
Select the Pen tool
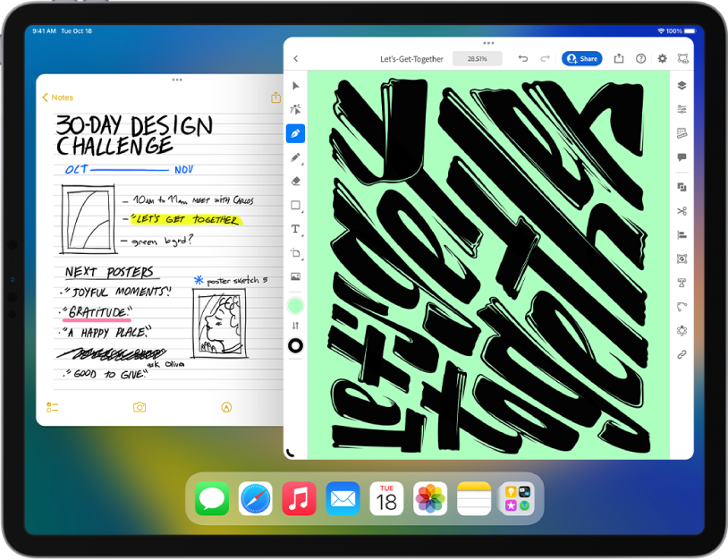coord(295,134)
